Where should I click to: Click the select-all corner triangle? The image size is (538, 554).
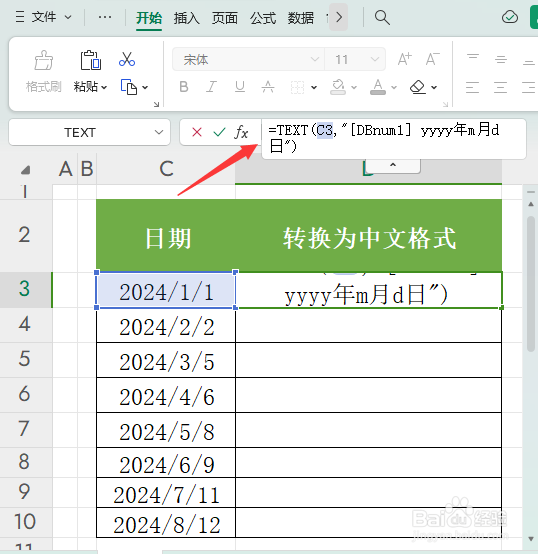coord(25,170)
